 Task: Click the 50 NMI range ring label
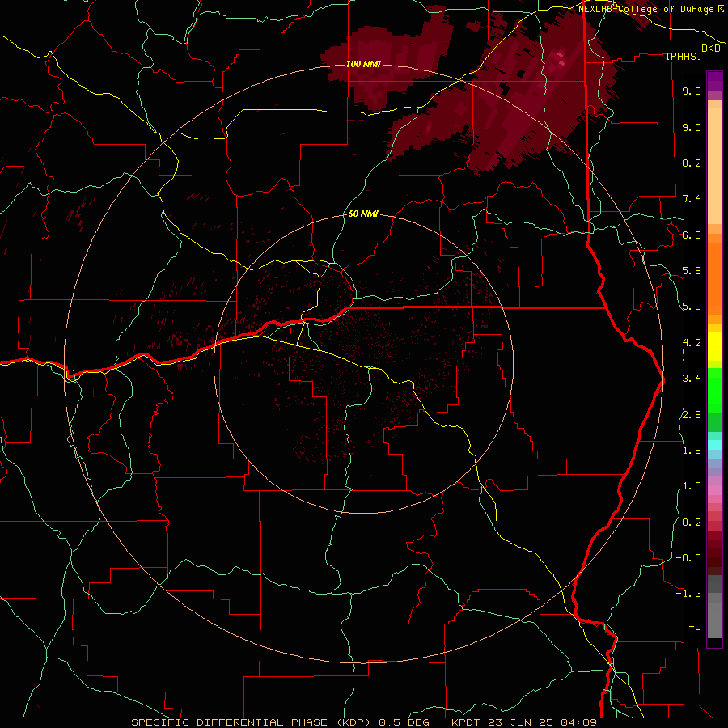[363, 214]
